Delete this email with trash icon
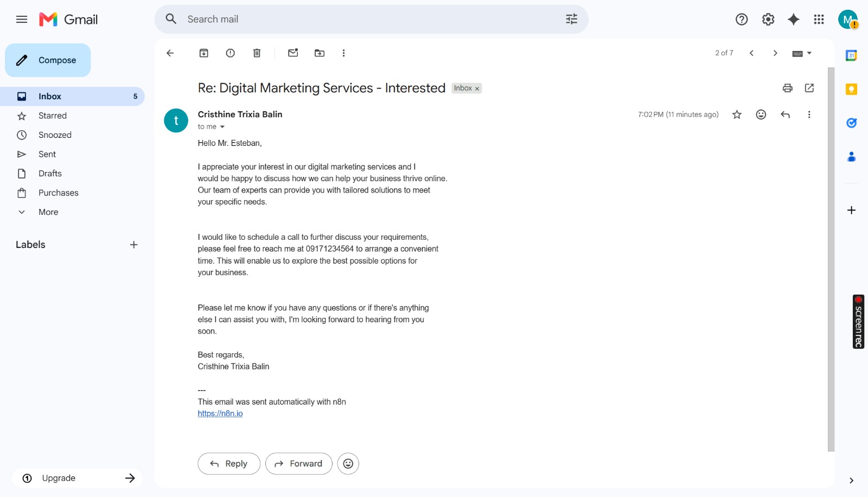Viewport: 868px width, 497px height. coord(257,53)
